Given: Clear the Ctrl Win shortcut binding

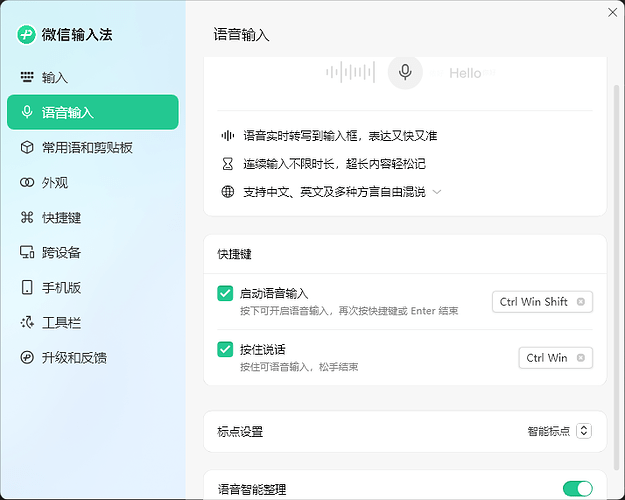Looking at the screenshot, I should (x=581, y=358).
